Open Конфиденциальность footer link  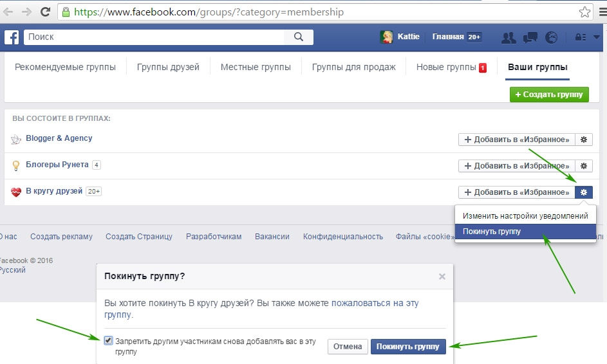pyautogui.click(x=343, y=237)
